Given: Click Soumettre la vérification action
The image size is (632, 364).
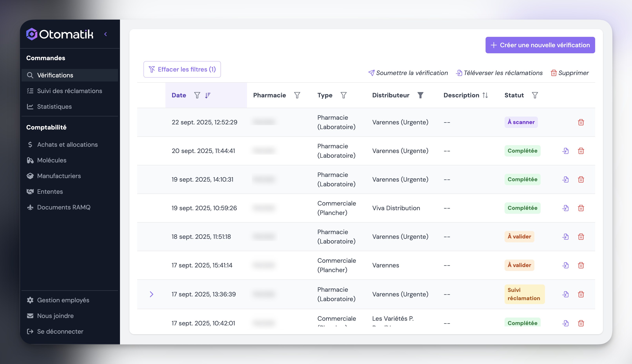Looking at the screenshot, I should pos(408,73).
